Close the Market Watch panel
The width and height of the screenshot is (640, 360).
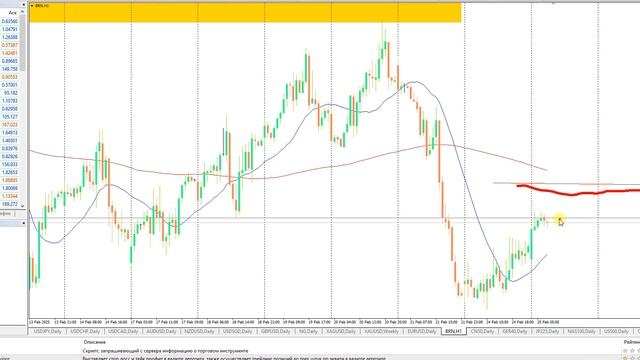click(23, 4)
